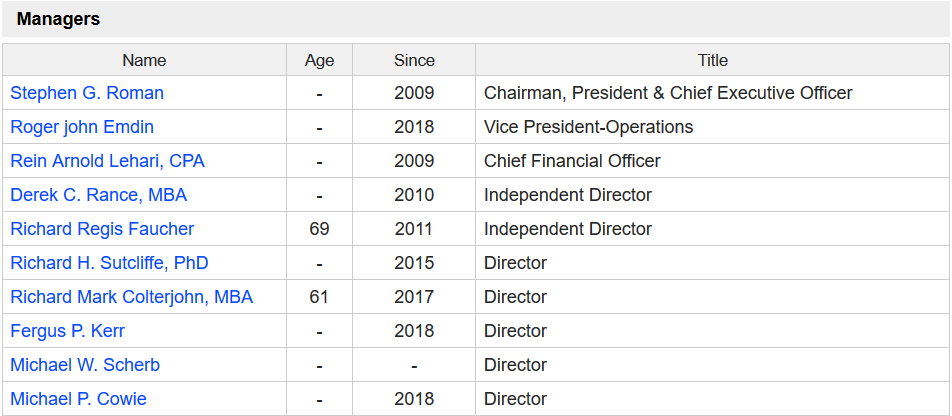Viewport: 952px width, 416px height.
Task: Click the Since column header
Action: [414, 60]
